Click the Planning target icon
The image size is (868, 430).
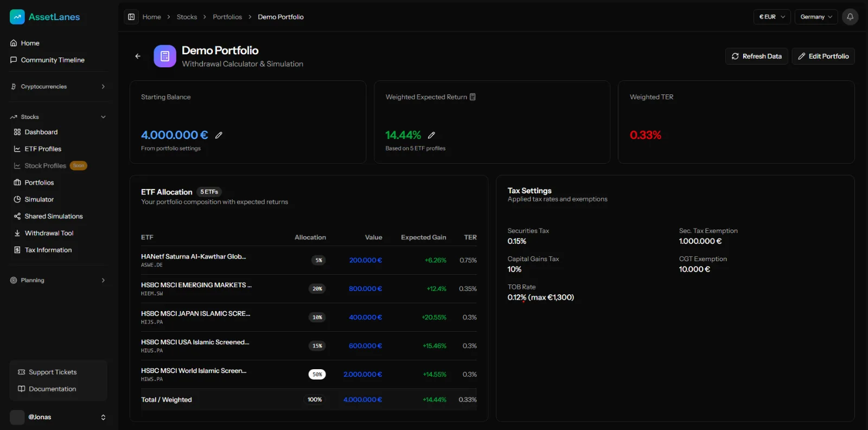tap(14, 280)
